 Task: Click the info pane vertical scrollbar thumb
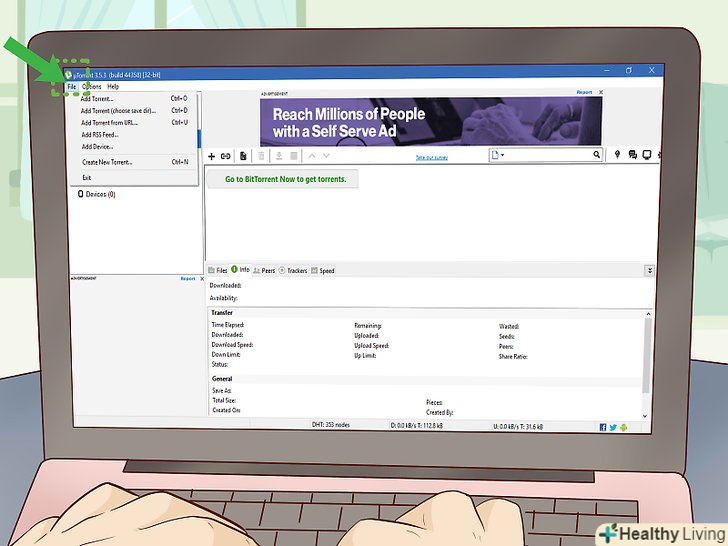pos(647,356)
